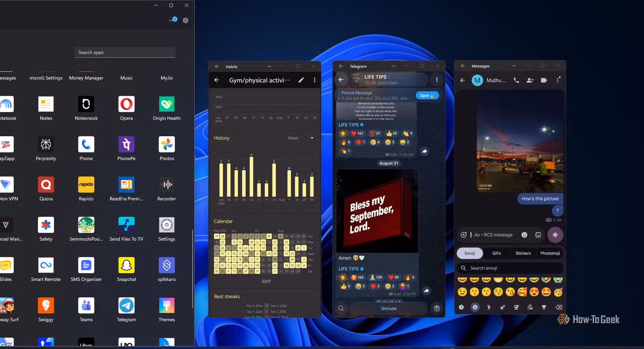Expand the History Week dropdown
Image resolution: width=644 pixels, height=349 pixels.
pyautogui.click(x=301, y=138)
